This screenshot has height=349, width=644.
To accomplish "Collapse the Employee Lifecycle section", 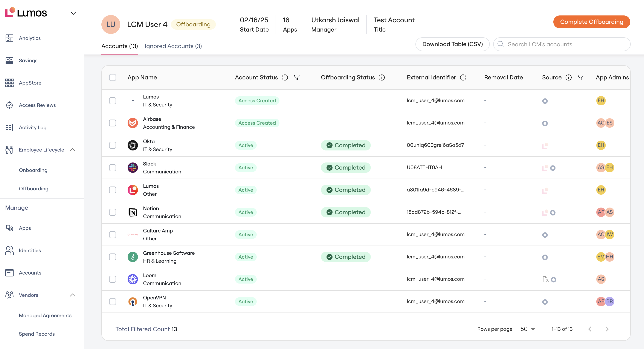I will point(73,150).
